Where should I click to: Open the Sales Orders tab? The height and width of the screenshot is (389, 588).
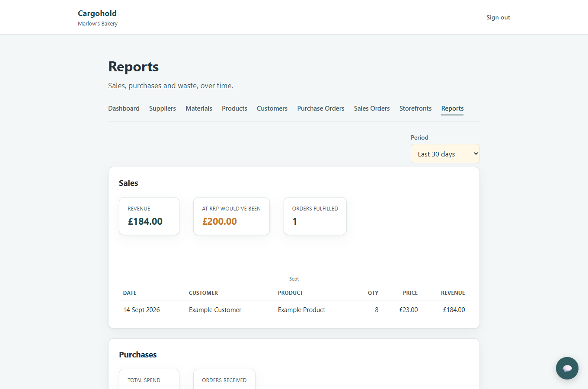pyautogui.click(x=372, y=108)
